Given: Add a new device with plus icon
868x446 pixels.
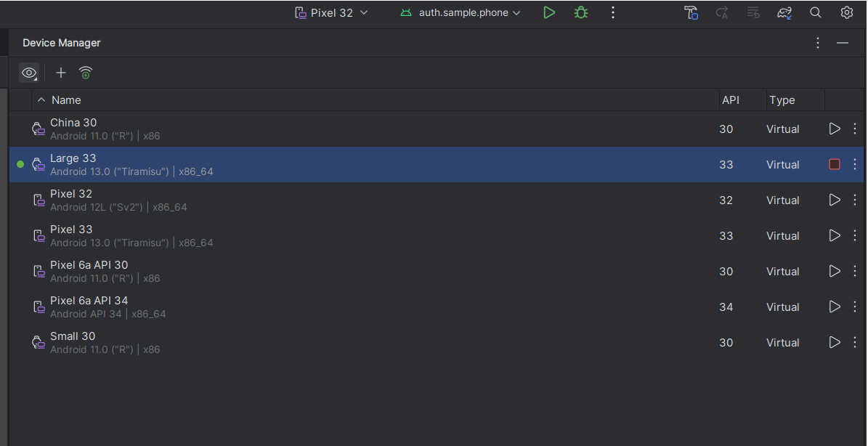Looking at the screenshot, I should (61, 73).
